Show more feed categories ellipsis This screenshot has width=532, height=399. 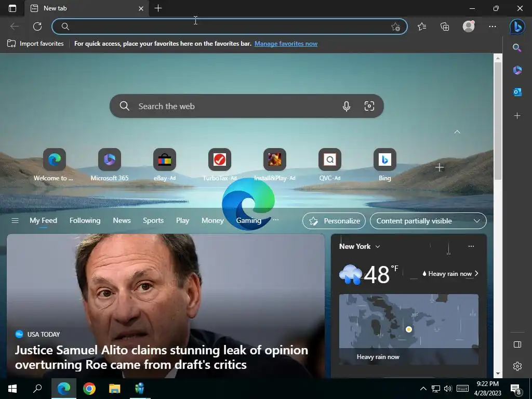coord(276,220)
